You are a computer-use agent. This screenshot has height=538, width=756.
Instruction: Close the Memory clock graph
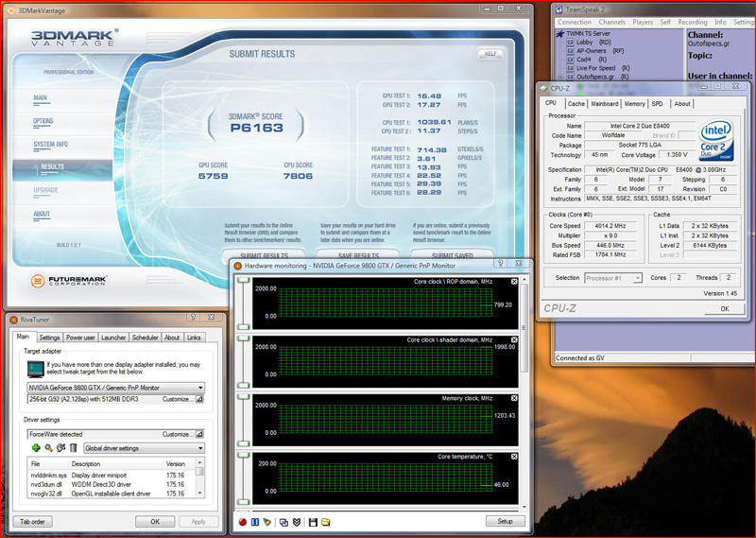[514, 398]
